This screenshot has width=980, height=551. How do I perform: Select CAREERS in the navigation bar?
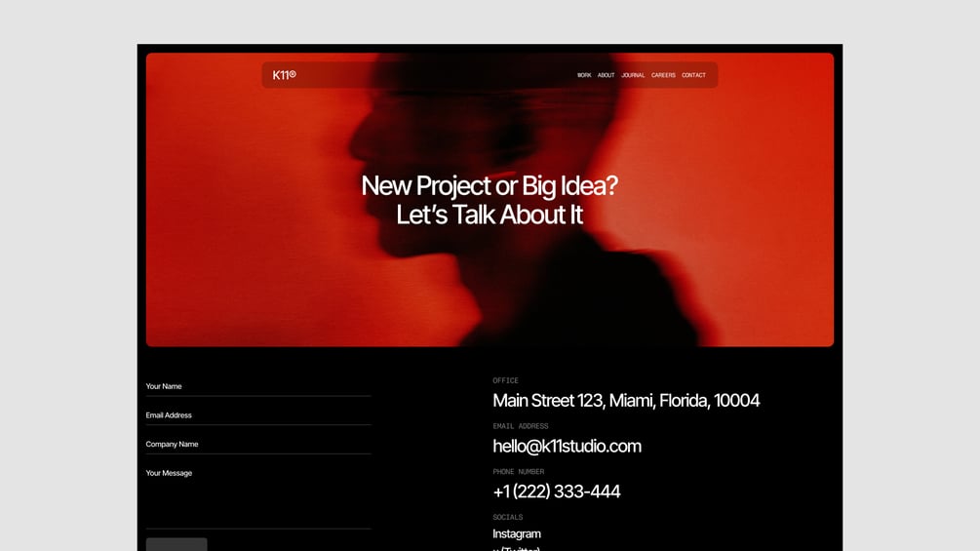pos(663,75)
